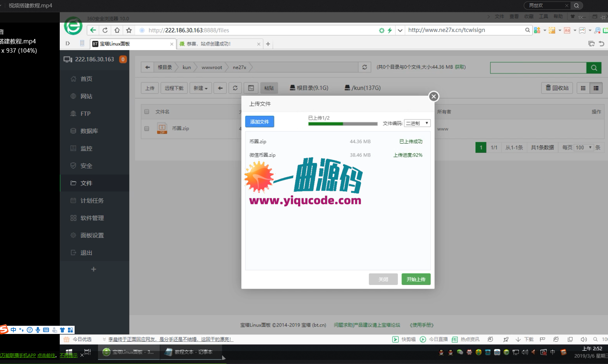Expand address bar history dropdown arrow
The height and width of the screenshot is (364, 608).
point(400,30)
